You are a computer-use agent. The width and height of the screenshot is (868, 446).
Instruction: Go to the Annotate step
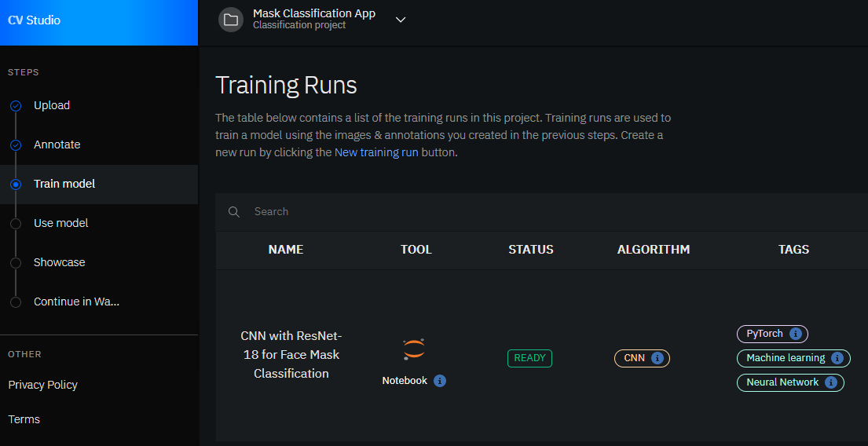pos(57,144)
